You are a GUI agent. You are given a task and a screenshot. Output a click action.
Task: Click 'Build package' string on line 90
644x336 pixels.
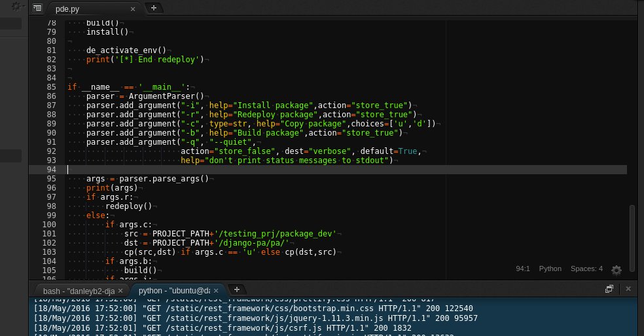268,133
